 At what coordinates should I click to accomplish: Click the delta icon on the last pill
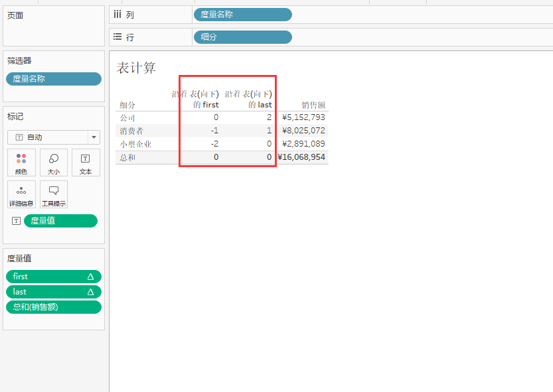pyautogui.click(x=91, y=292)
